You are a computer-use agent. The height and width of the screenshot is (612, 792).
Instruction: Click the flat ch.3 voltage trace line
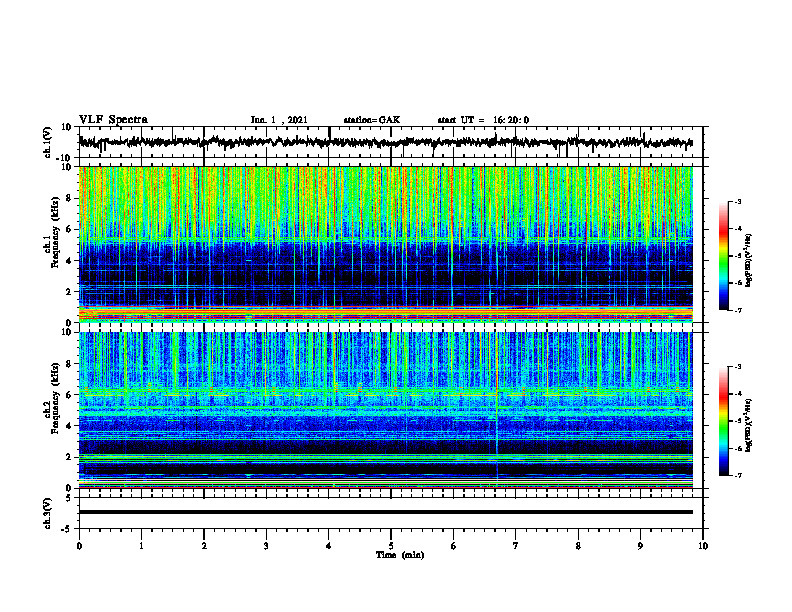[x=385, y=512]
